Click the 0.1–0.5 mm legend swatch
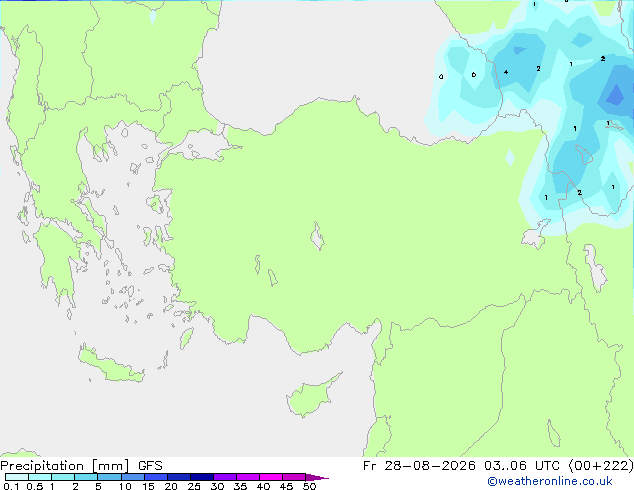Image resolution: width=634 pixels, height=490 pixels. pyautogui.click(x=17, y=477)
